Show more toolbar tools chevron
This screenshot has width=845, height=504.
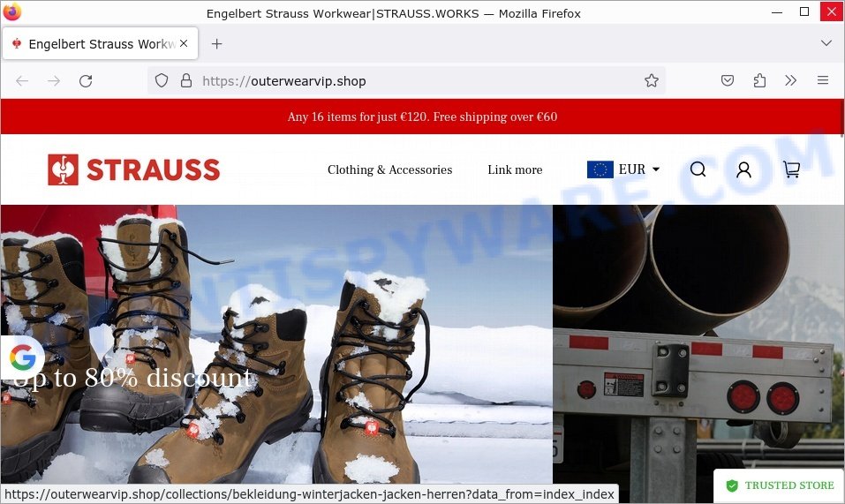(790, 81)
